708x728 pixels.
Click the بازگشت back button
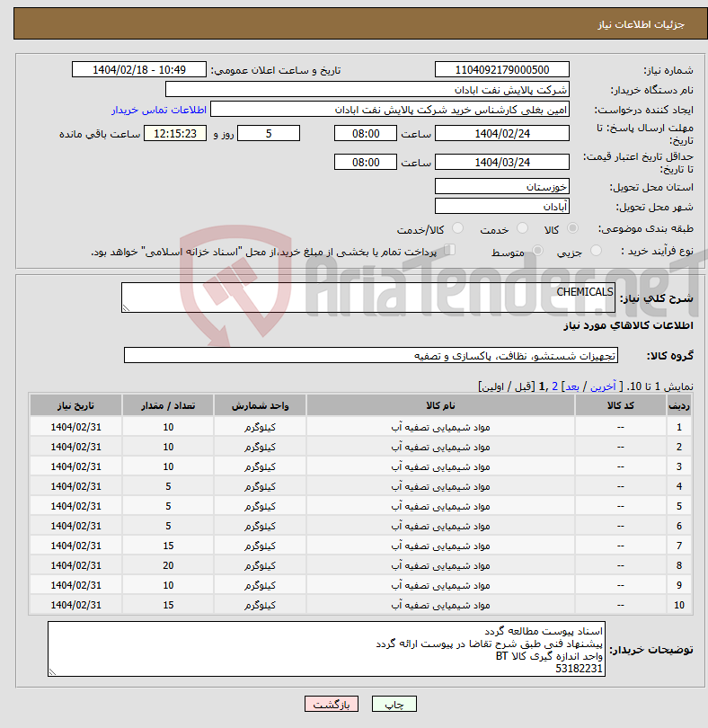[332, 704]
